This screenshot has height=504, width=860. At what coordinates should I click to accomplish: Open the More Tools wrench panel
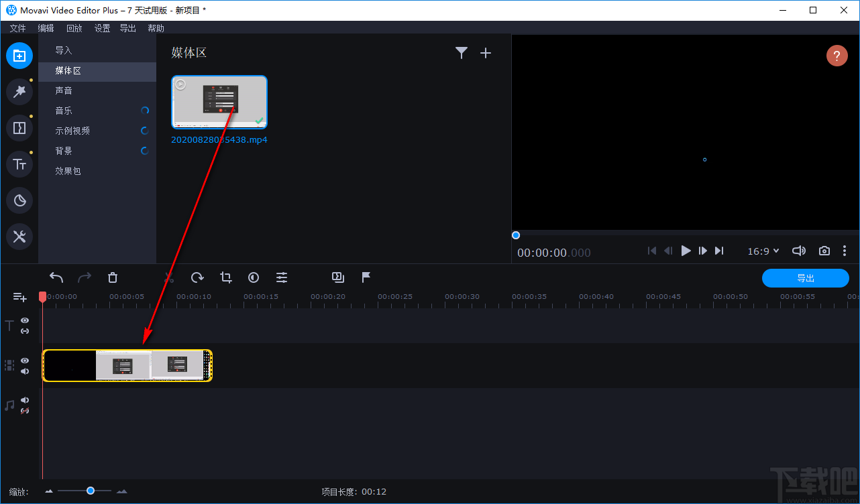click(19, 237)
